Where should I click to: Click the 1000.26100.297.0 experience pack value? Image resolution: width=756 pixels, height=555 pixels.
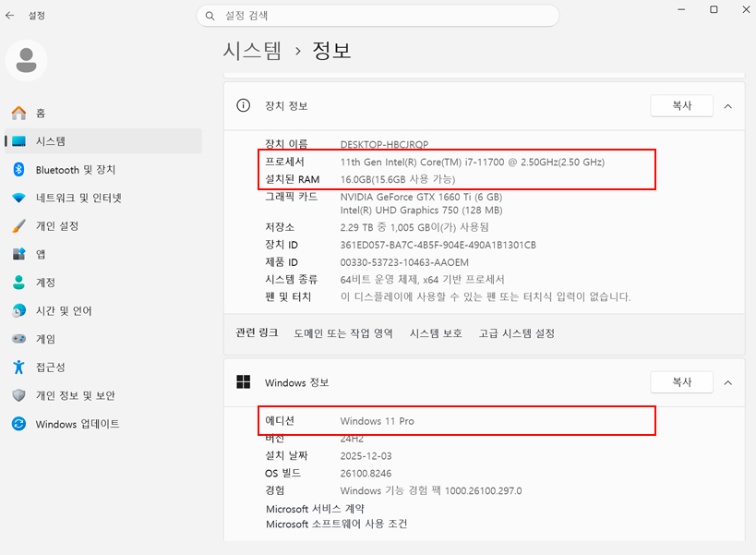click(x=430, y=491)
